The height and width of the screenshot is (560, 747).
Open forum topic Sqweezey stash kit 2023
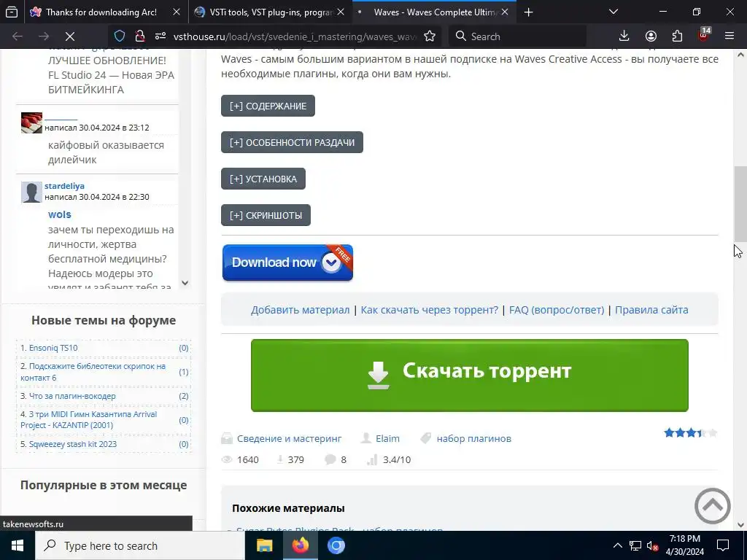click(x=72, y=444)
